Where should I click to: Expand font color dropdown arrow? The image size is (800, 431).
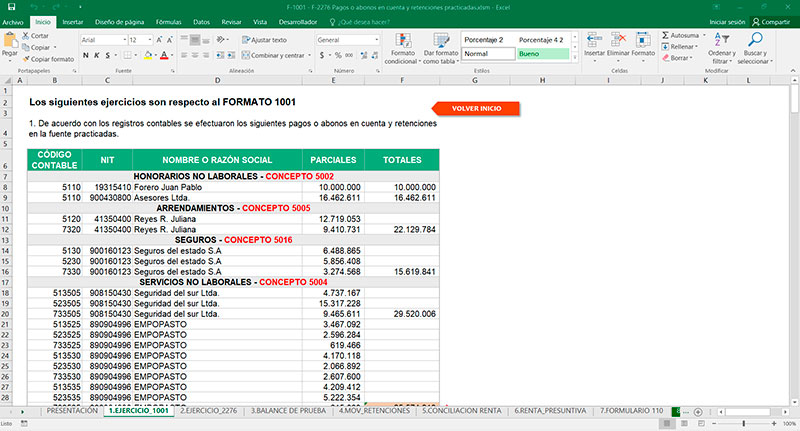click(x=171, y=55)
